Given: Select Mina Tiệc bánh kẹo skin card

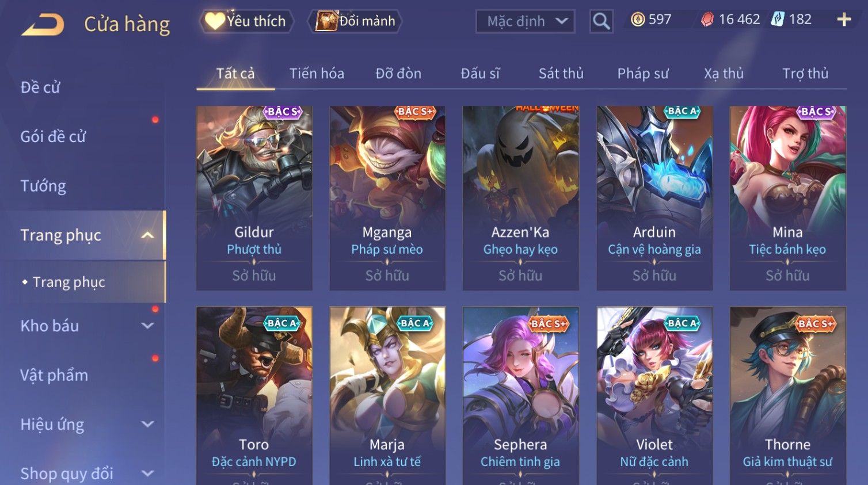Looking at the screenshot, I should coord(787,198).
